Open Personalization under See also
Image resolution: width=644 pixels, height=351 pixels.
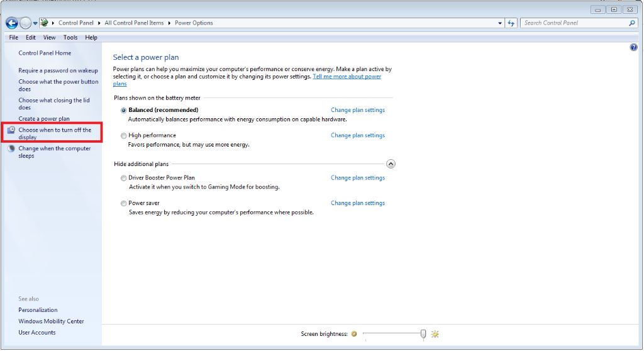pos(38,310)
